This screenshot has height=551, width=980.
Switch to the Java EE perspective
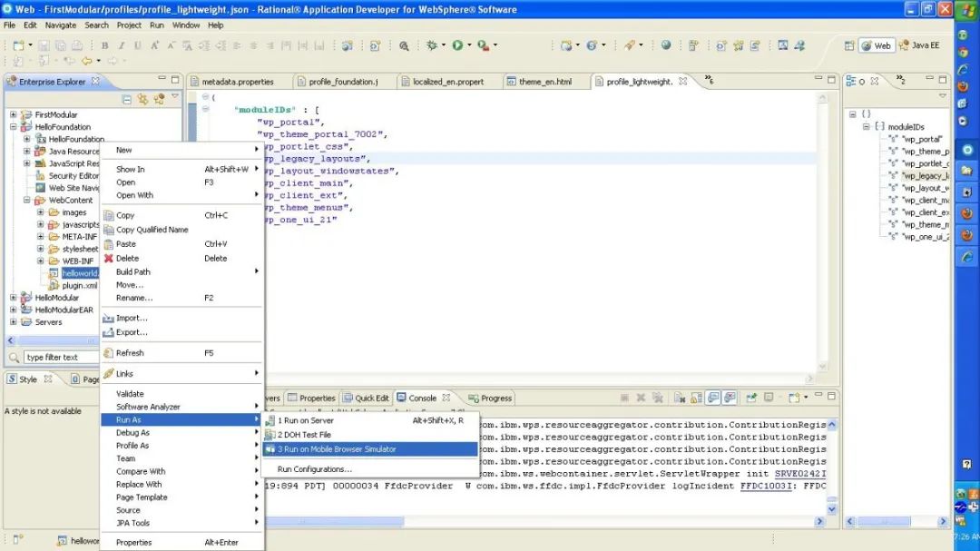click(x=919, y=45)
